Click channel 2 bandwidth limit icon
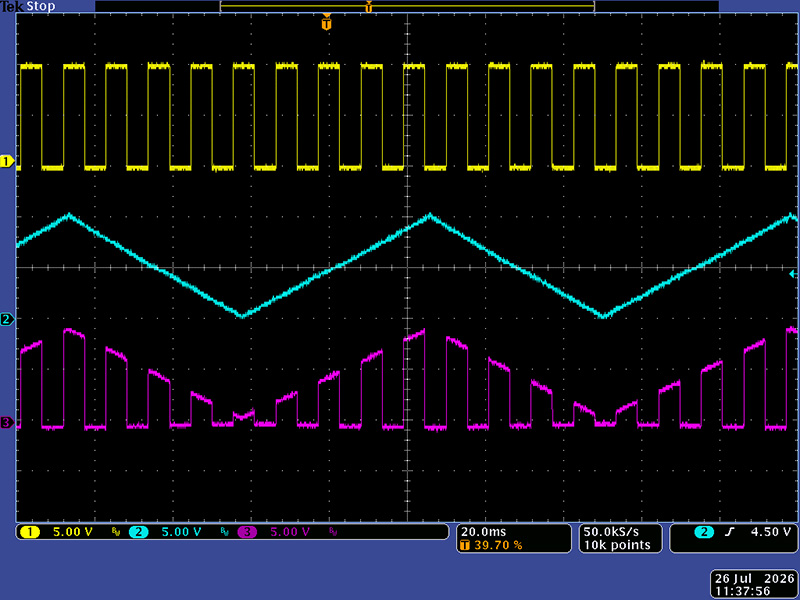This screenshot has height=600, width=800. coord(224,532)
